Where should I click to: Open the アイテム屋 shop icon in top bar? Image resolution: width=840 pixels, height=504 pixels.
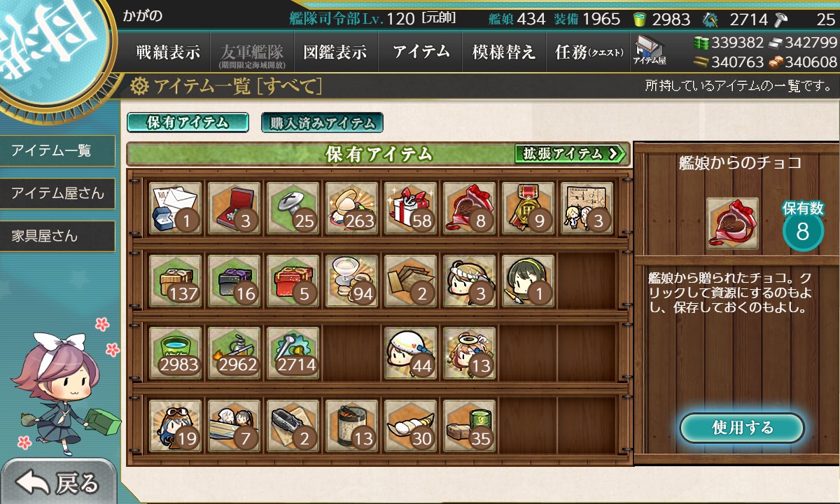coord(650,51)
